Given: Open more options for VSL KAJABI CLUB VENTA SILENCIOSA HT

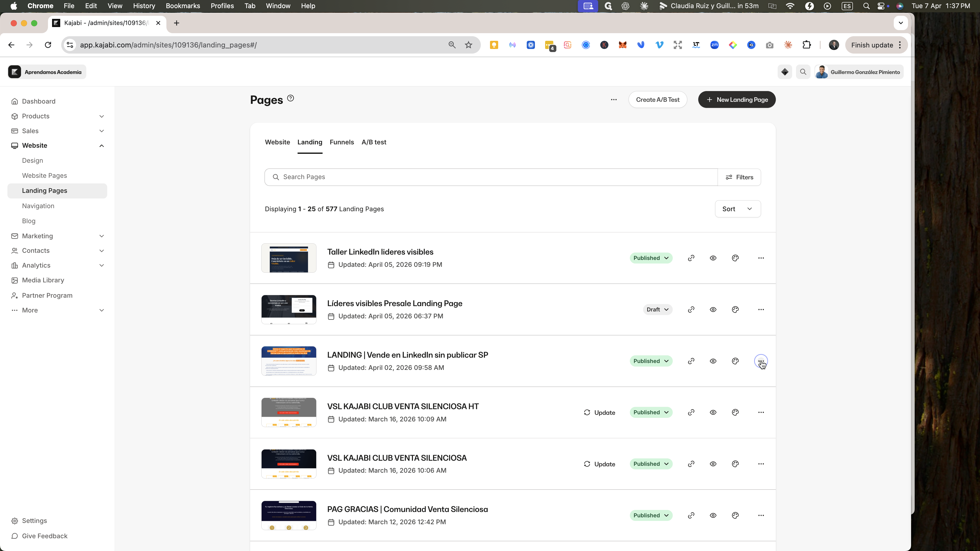Looking at the screenshot, I should 761,412.
